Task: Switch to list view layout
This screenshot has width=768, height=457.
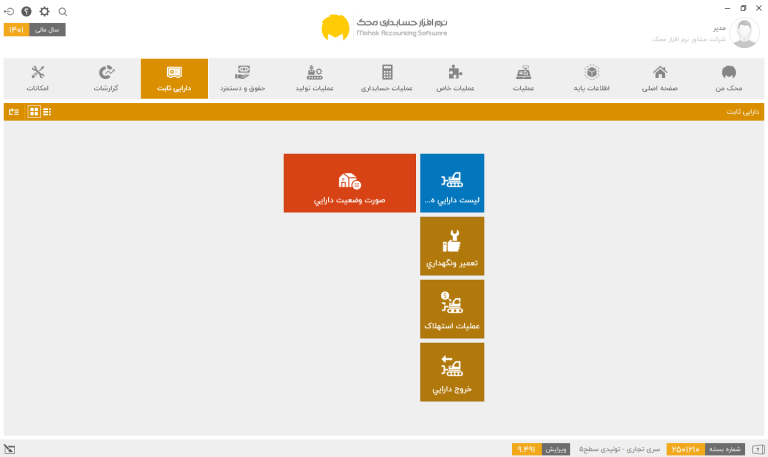Action: coord(47,112)
